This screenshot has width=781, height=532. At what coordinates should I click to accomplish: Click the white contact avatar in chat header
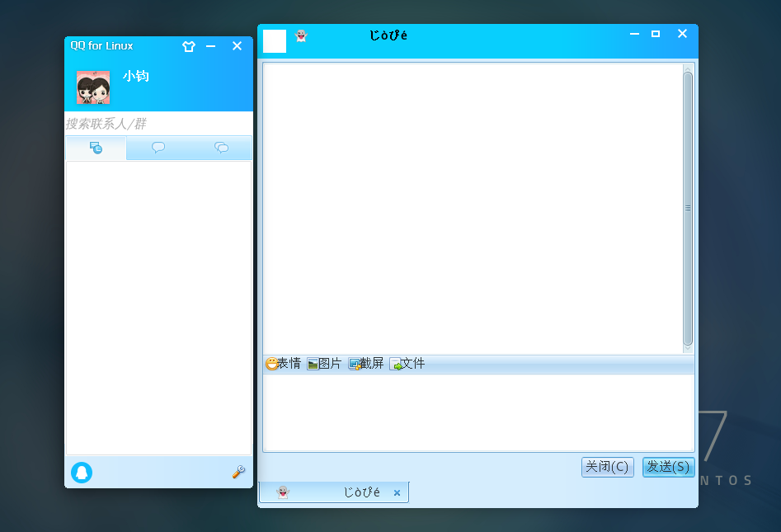pyautogui.click(x=275, y=41)
